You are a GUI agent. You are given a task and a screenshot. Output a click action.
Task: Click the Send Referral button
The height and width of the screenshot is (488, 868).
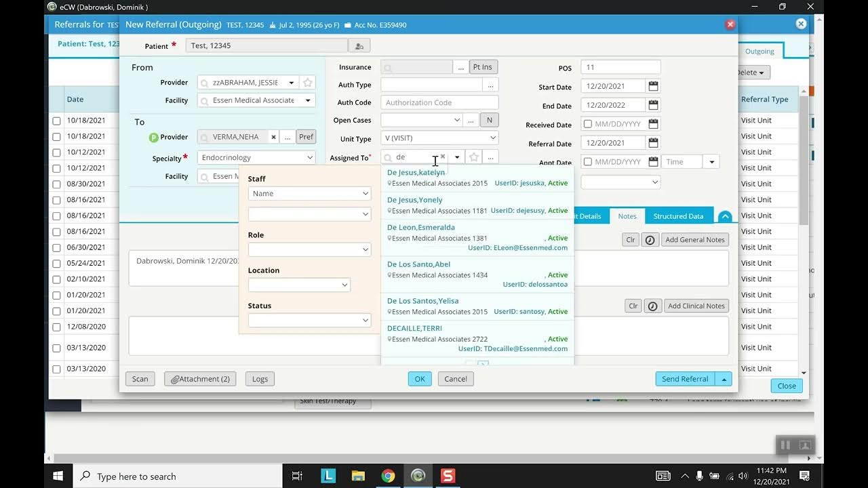[686, 379]
